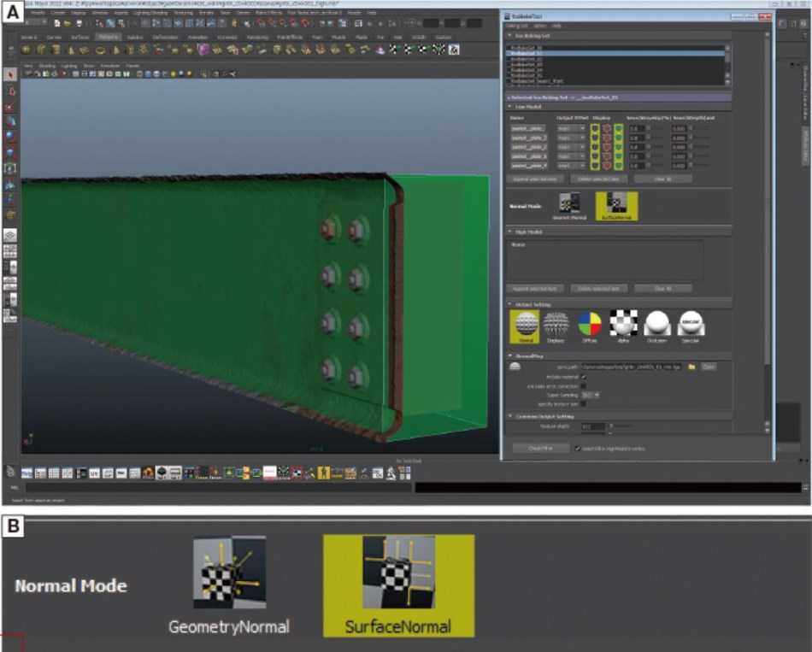Click Append selected item under Low Model
Viewport: 812px width, 652px height.
[x=535, y=179]
